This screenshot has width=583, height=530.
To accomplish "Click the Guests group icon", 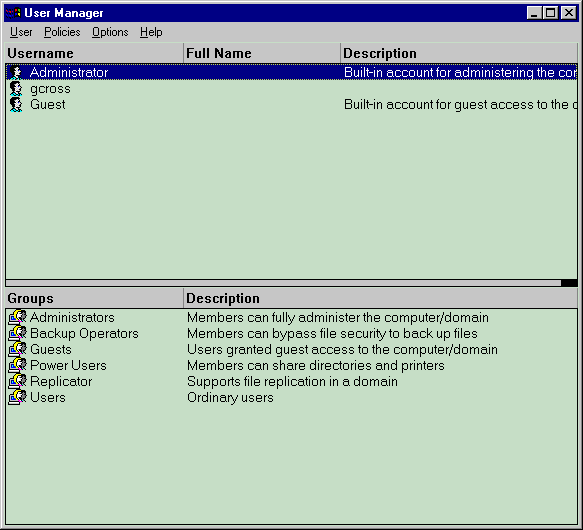I will 17,349.
